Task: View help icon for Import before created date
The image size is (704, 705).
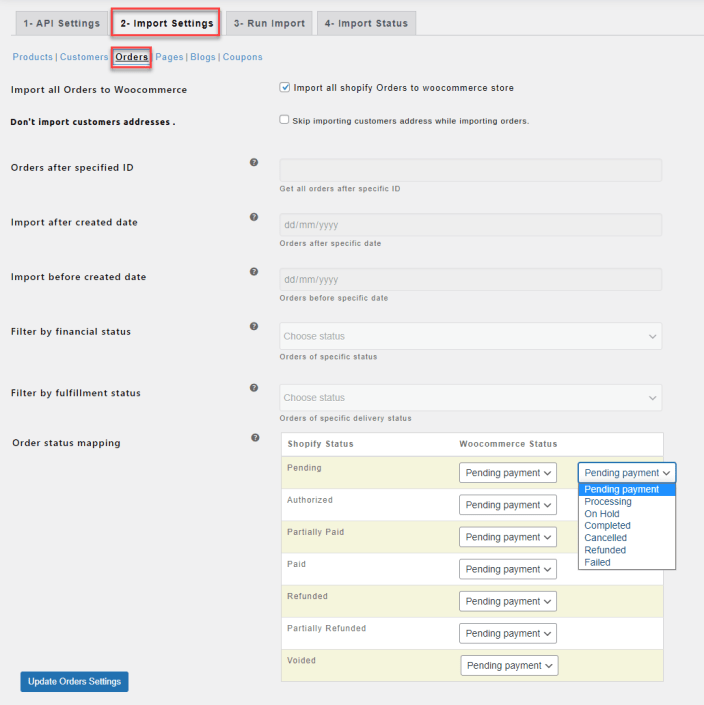Action: pos(254,272)
